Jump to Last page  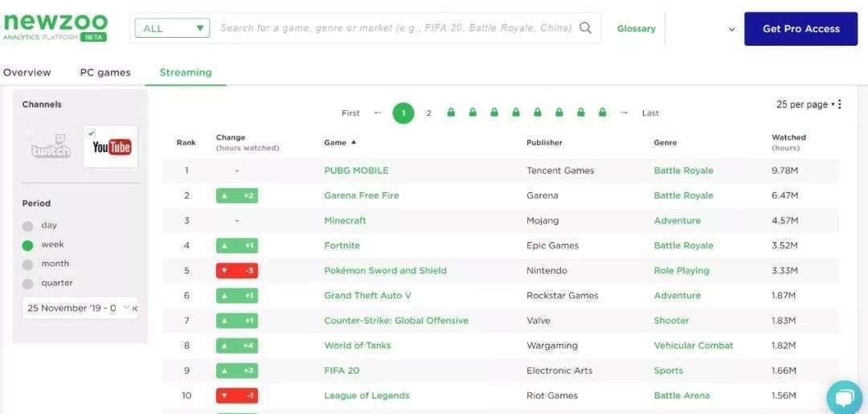[x=650, y=113]
